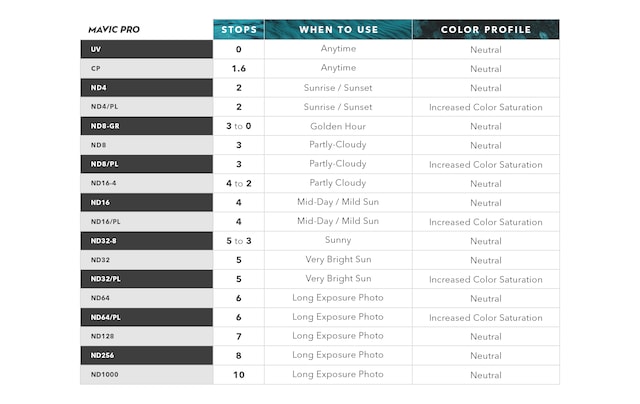The height and width of the screenshot is (404, 640).
Task: Click the MAVIC PRO title text
Action: (113, 30)
